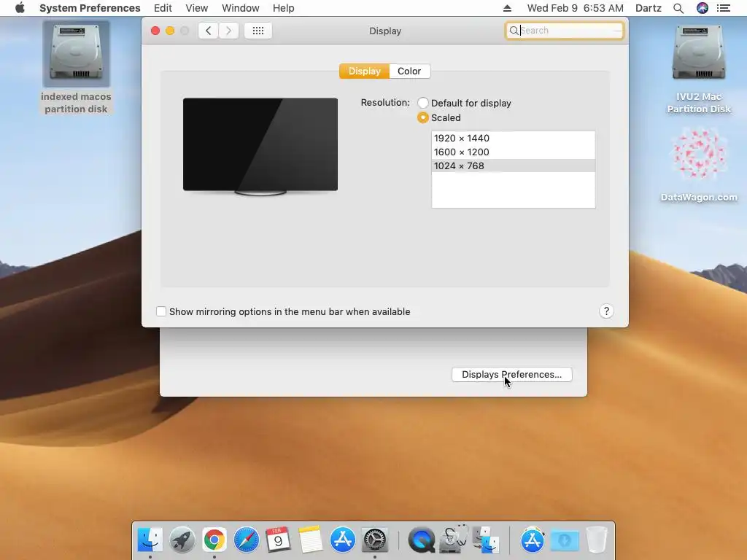Image resolution: width=747 pixels, height=560 pixels.
Task: Open the View menu
Action: (197, 8)
